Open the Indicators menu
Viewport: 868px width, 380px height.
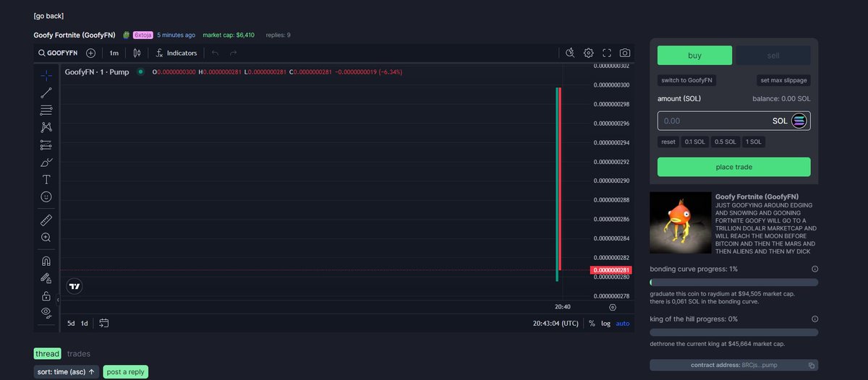coord(176,53)
